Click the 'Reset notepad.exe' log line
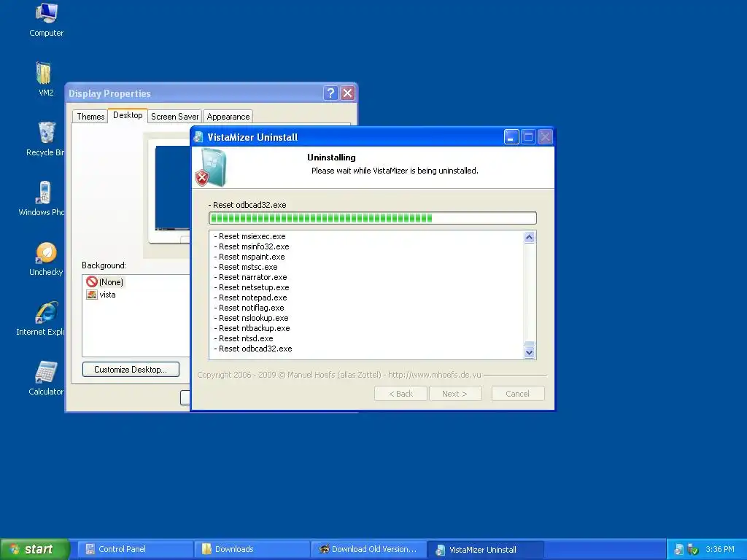 [x=251, y=297]
